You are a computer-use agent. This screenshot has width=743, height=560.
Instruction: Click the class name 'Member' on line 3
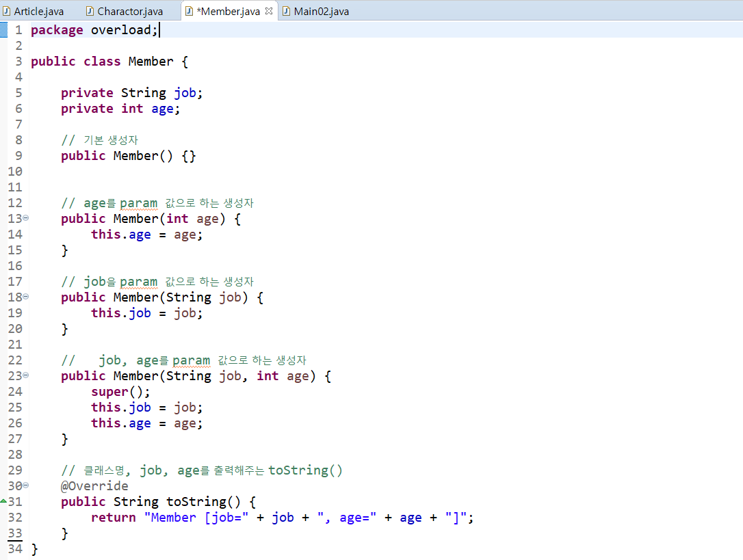coord(151,62)
